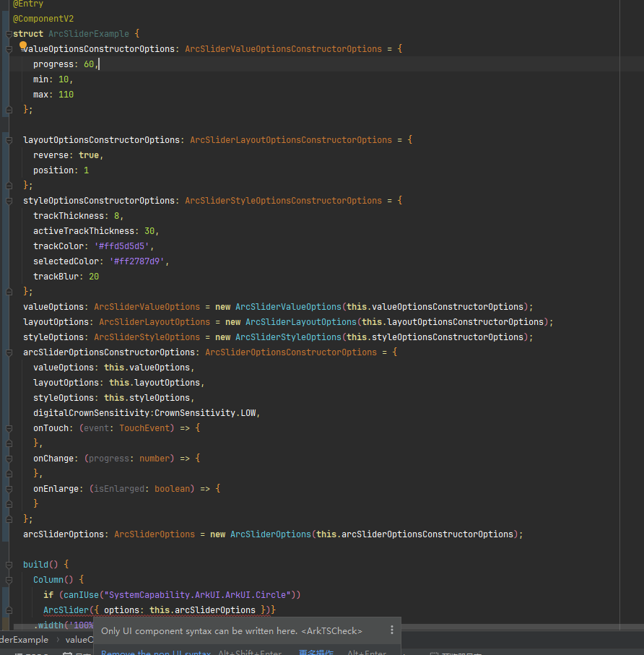Viewport: 644px width, 655px height.
Task: Collapse the arcSliderOptionsConstructorOptions object
Action: (9, 352)
